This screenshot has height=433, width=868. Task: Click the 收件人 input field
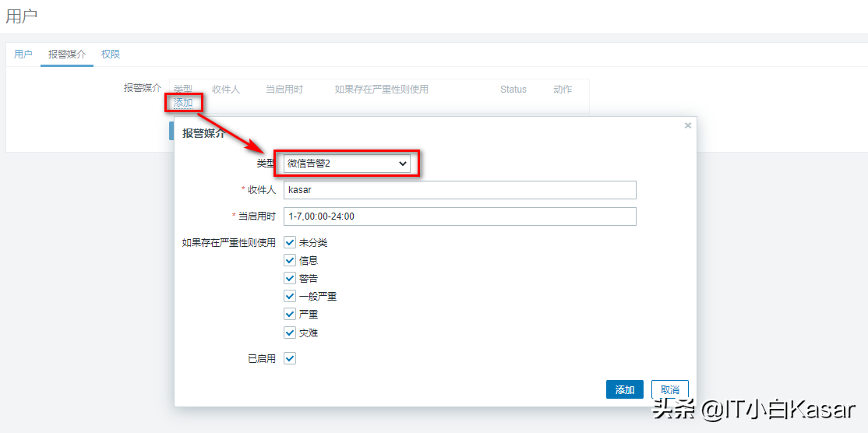point(460,190)
